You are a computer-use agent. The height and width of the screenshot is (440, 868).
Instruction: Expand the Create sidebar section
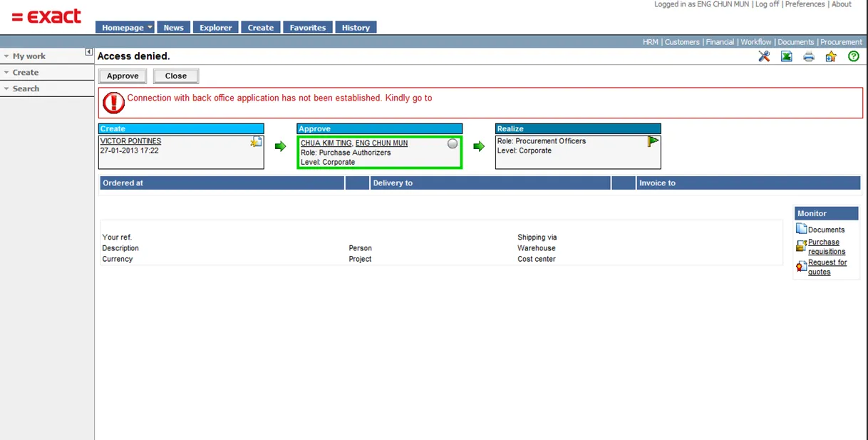coord(25,73)
